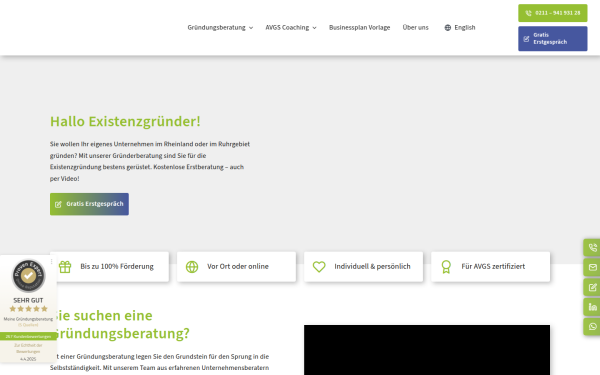Open the AVGS Coaching menu item

[287, 28]
